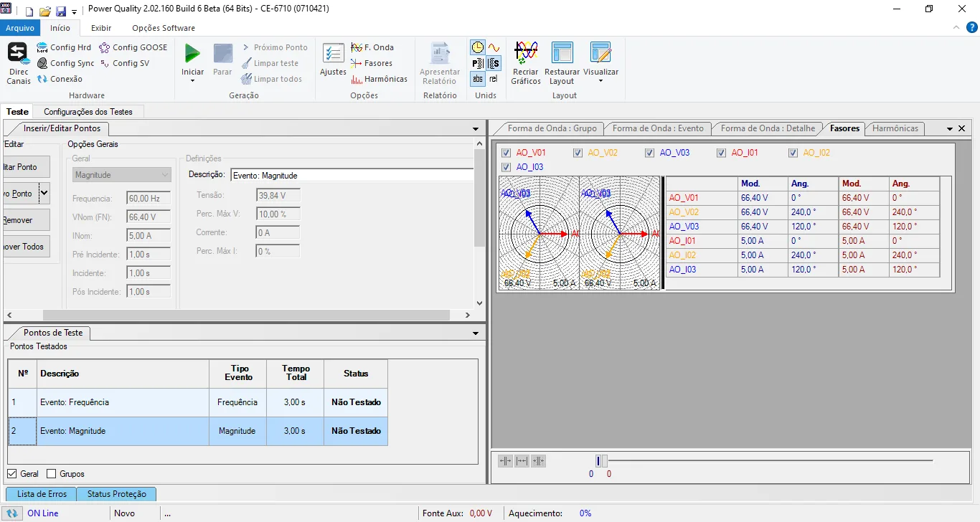Image resolution: width=980 pixels, height=522 pixels.
Task: Click the Lista de Erros button
Action: coord(42,494)
